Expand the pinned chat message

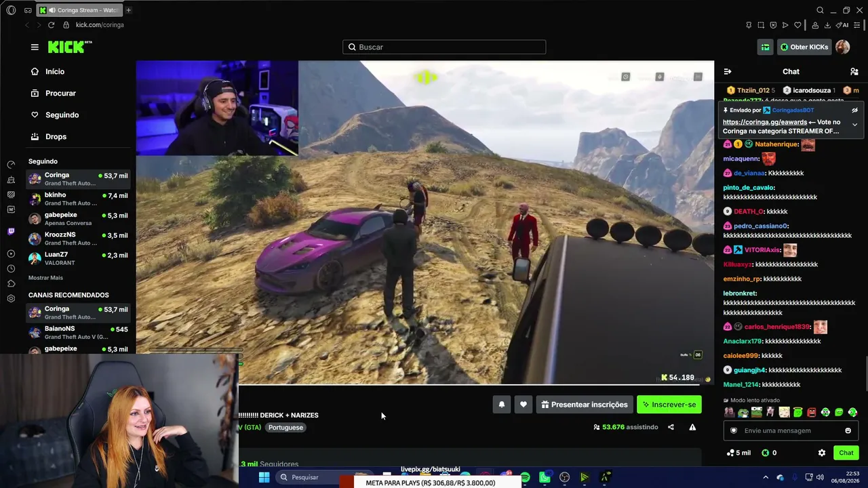[x=854, y=125]
